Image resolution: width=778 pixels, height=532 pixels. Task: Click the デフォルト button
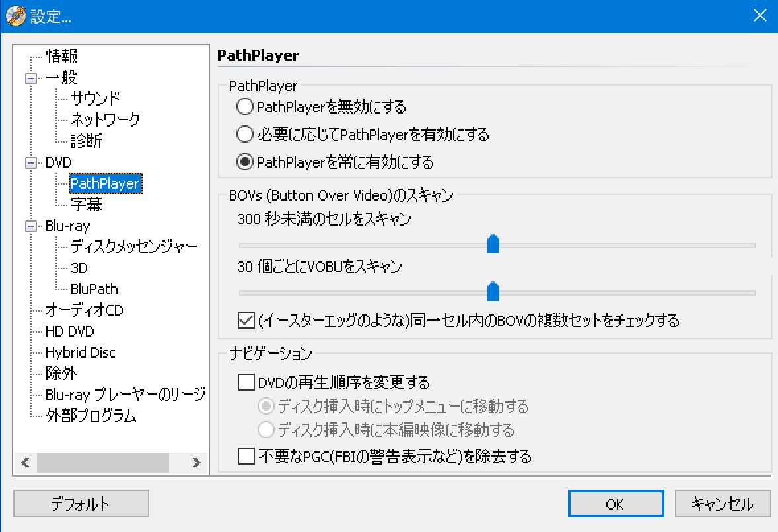[81, 504]
